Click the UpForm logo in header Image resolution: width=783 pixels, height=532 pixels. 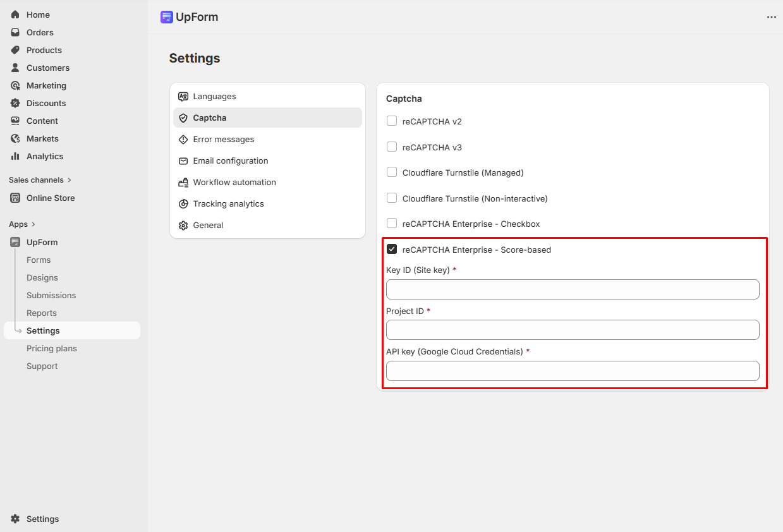[x=167, y=17]
